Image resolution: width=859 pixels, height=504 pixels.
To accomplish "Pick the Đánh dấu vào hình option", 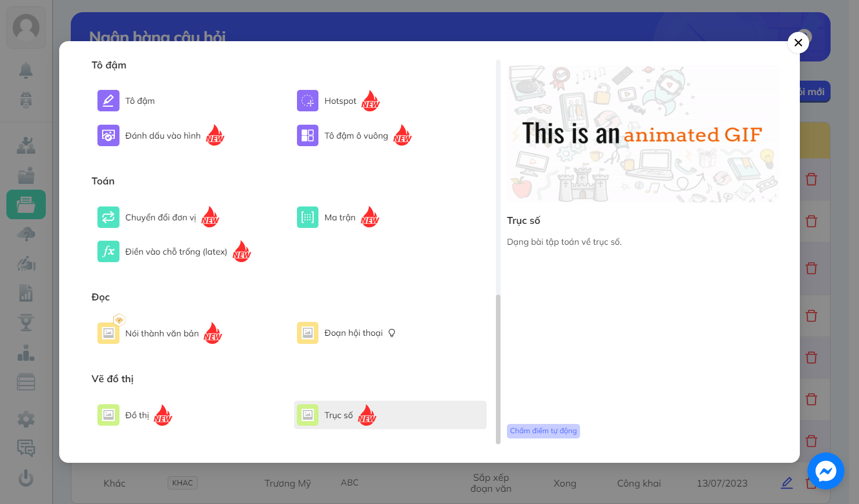I will [162, 136].
